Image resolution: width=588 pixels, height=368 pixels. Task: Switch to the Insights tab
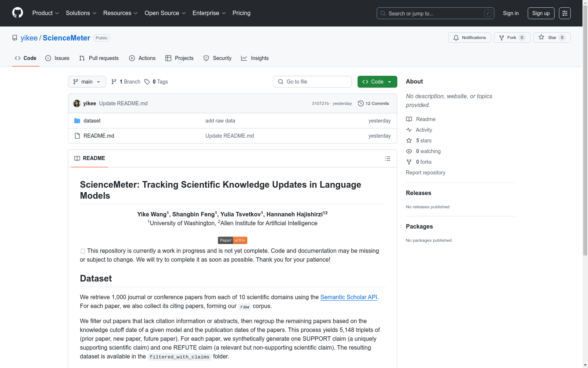point(255,58)
